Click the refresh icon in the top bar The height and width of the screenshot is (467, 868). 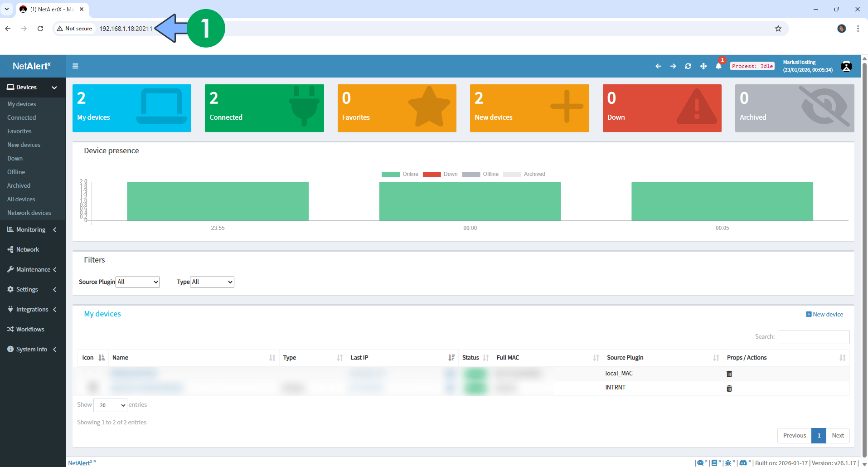coord(688,66)
